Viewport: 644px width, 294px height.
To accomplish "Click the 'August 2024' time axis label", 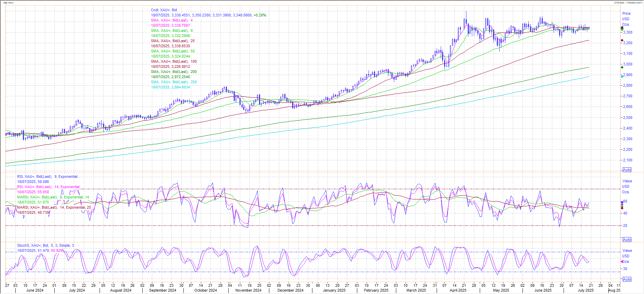I will click(x=121, y=290).
